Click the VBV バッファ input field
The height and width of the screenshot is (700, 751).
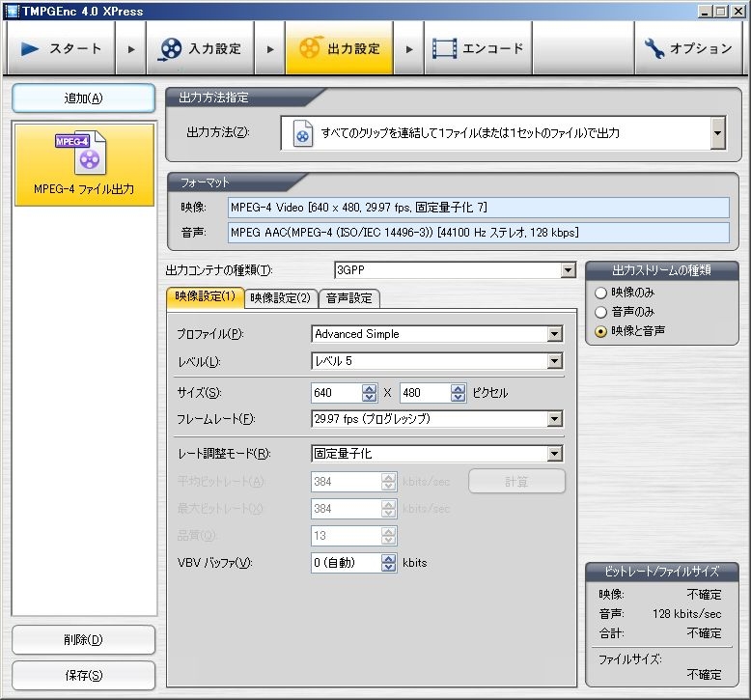[345, 563]
